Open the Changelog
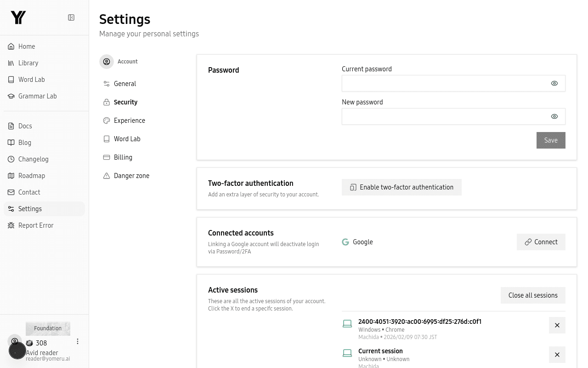Screen dimensions: 588x368 point(33,159)
